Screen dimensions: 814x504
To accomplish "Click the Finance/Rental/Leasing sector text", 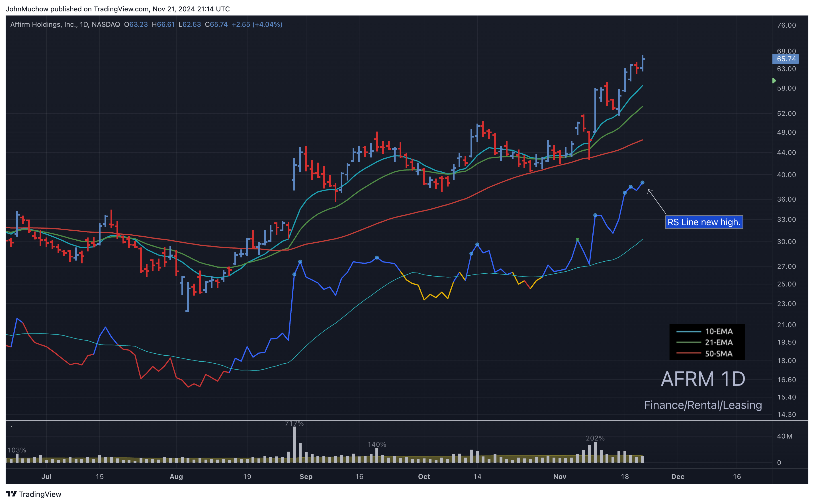I will [x=703, y=405].
